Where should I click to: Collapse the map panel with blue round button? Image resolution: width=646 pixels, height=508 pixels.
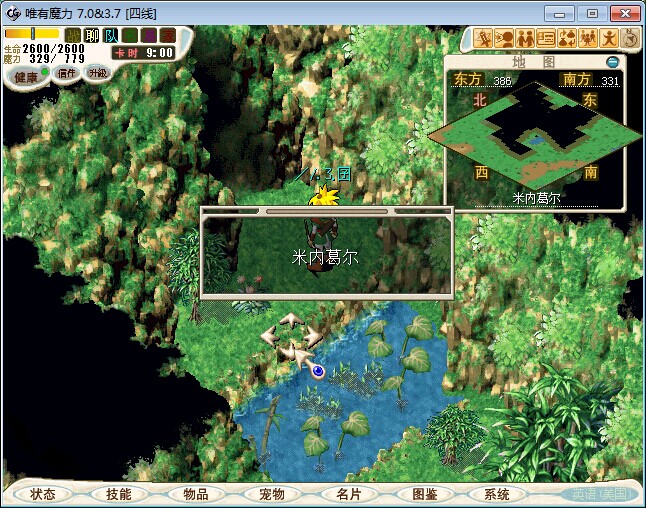coord(613,62)
